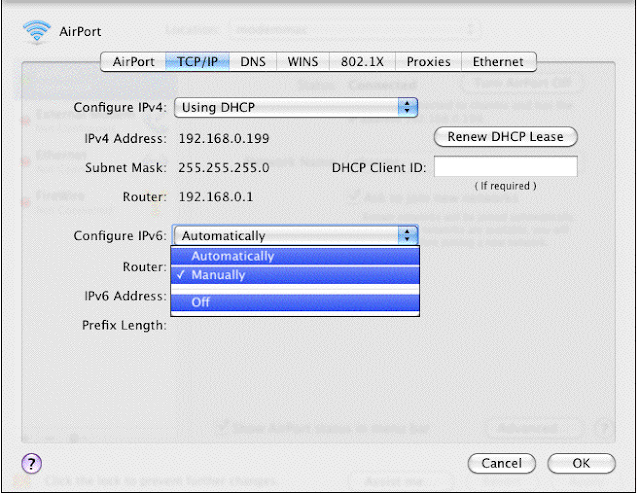
Task: Go to the WINS tab
Action: pos(303,62)
